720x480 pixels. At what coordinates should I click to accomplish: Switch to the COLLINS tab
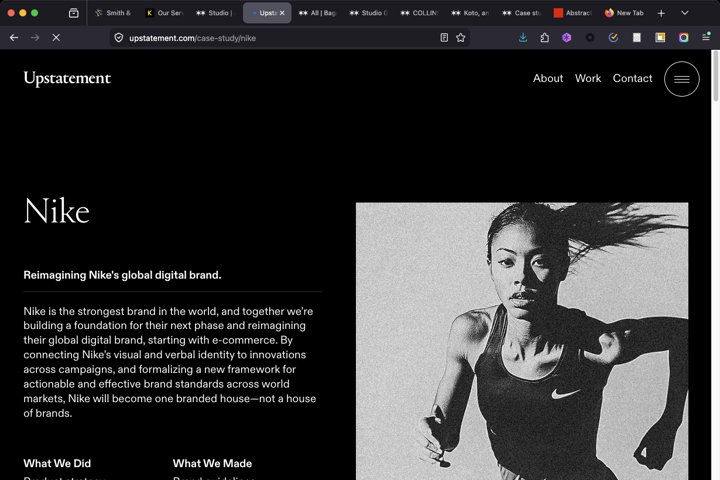420,13
